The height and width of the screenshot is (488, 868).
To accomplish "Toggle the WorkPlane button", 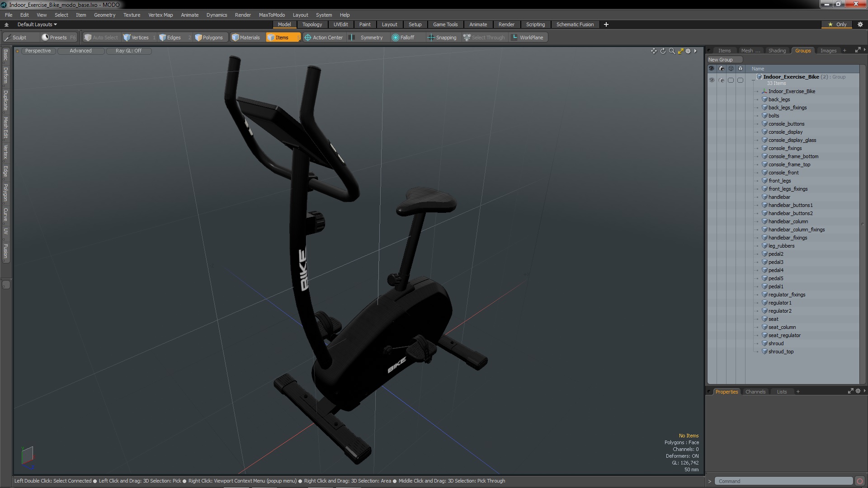I will click(527, 38).
